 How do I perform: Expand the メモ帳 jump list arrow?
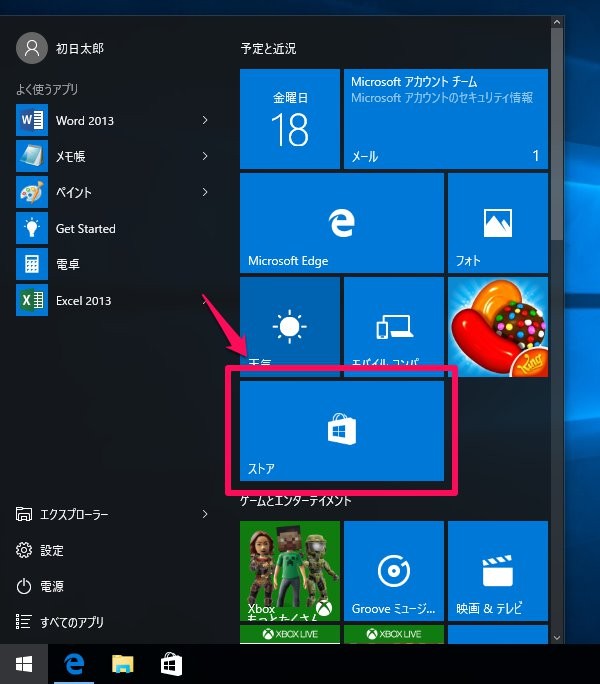[x=205, y=156]
